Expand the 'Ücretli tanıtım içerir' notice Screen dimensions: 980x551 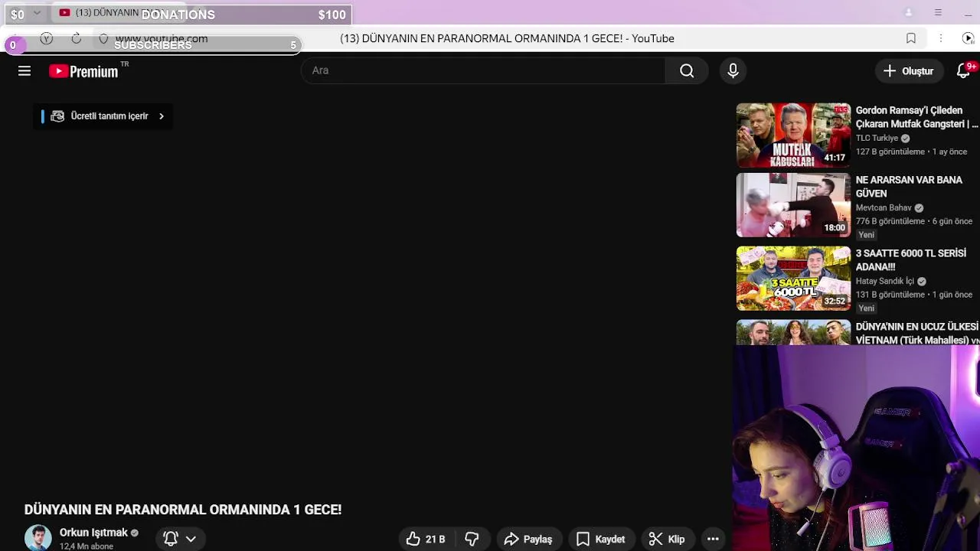coord(103,116)
